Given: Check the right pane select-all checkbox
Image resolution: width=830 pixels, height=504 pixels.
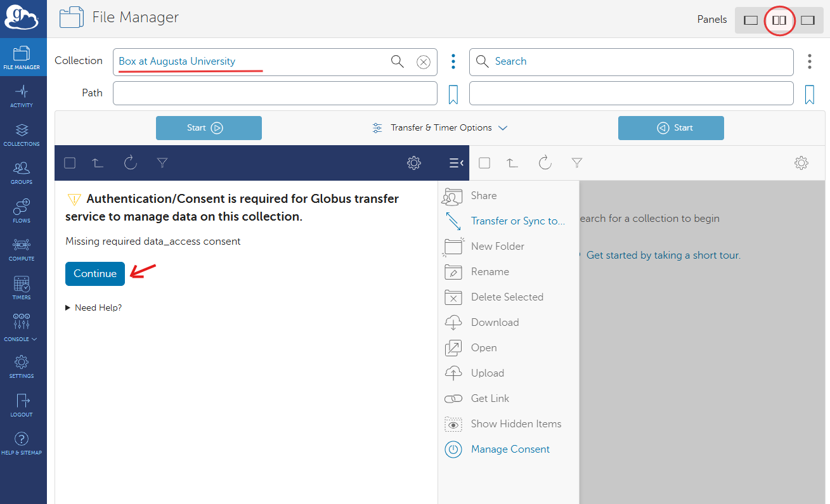Looking at the screenshot, I should [x=484, y=163].
